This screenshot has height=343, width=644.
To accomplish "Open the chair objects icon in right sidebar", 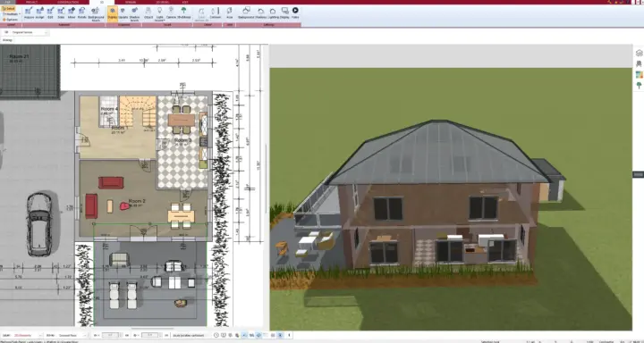I will pyautogui.click(x=639, y=64).
